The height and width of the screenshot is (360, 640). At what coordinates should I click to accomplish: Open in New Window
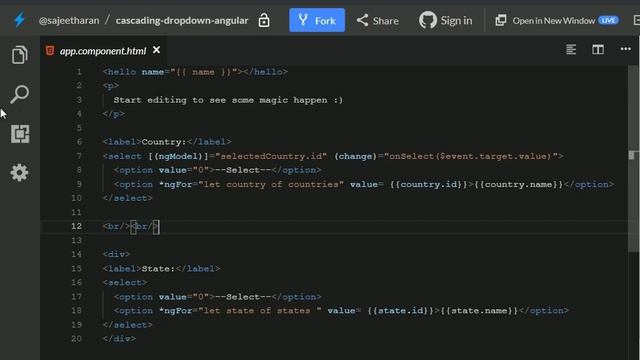(545, 20)
